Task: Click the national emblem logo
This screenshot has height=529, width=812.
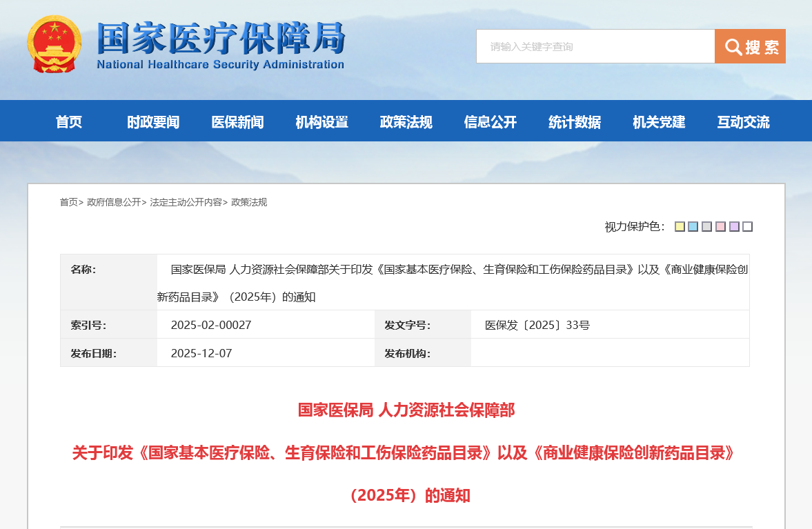Action: coord(55,45)
